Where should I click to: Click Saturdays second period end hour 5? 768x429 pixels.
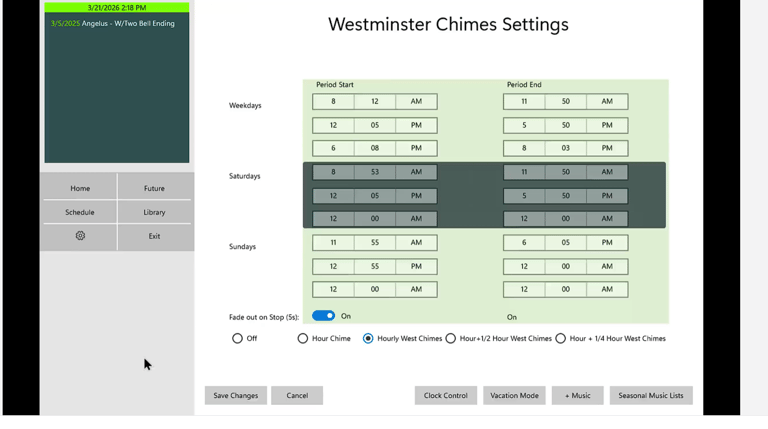coord(524,196)
